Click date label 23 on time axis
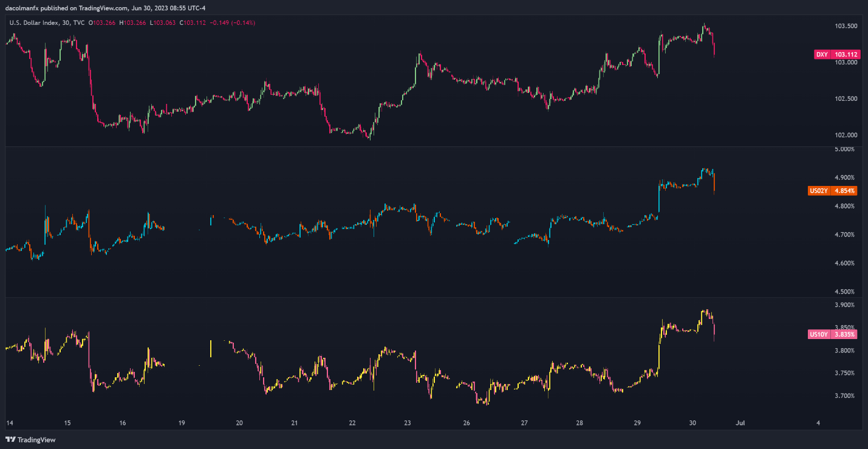This screenshot has width=868, height=449. pyautogui.click(x=408, y=423)
